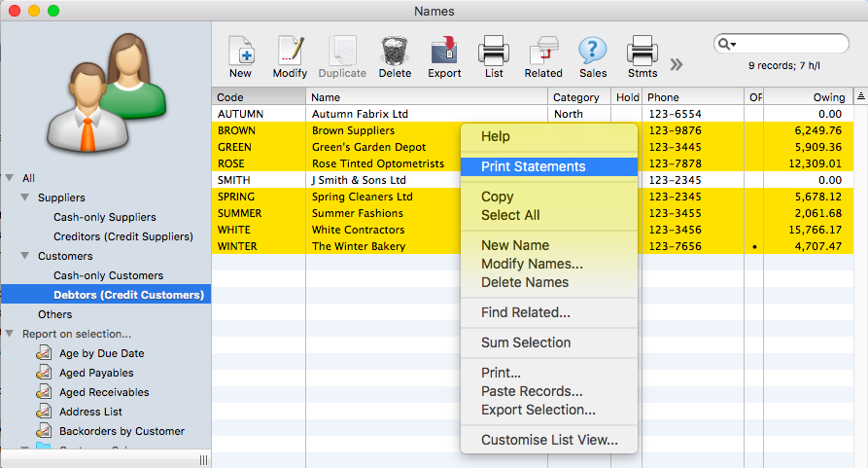Select Cash-only Customers in sidebar

pyautogui.click(x=108, y=275)
